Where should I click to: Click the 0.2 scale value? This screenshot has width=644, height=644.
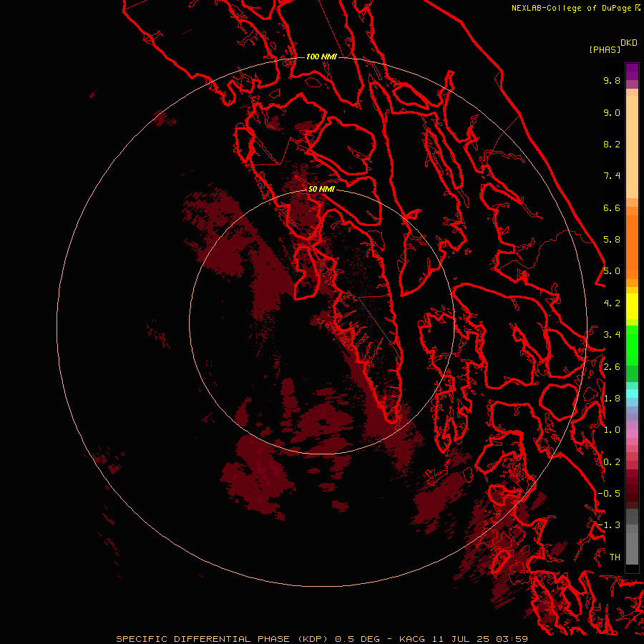point(612,462)
